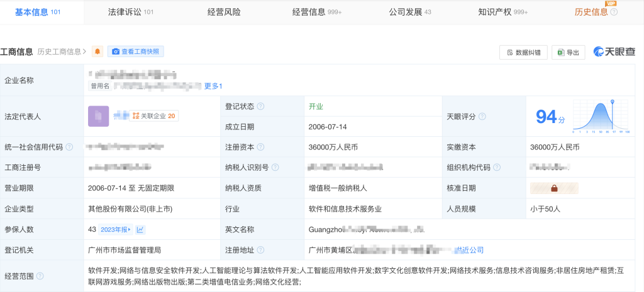Click the 开业 registration status text
This screenshot has width=644, height=292.
pos(316,107)
